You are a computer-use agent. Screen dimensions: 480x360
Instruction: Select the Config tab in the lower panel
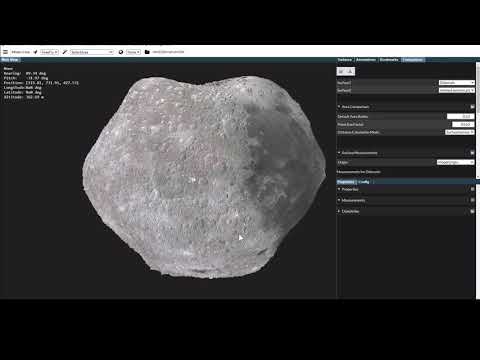(364, 182)
